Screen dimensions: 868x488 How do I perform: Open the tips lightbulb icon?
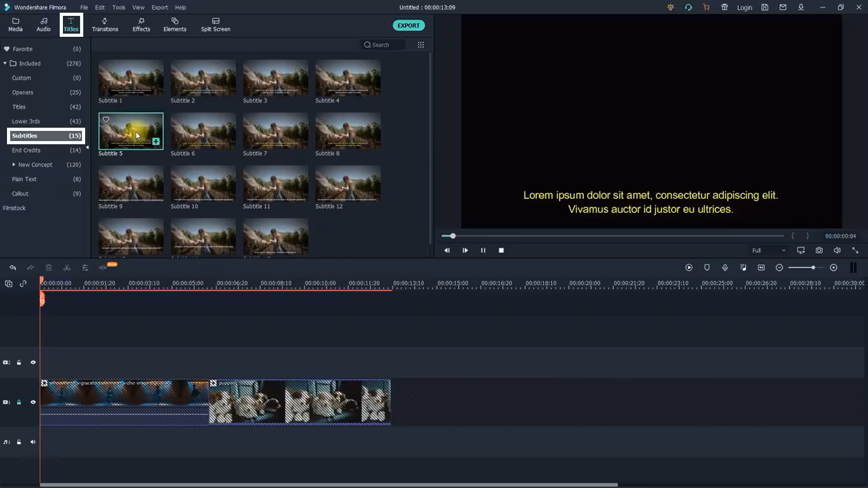(670, 8)
